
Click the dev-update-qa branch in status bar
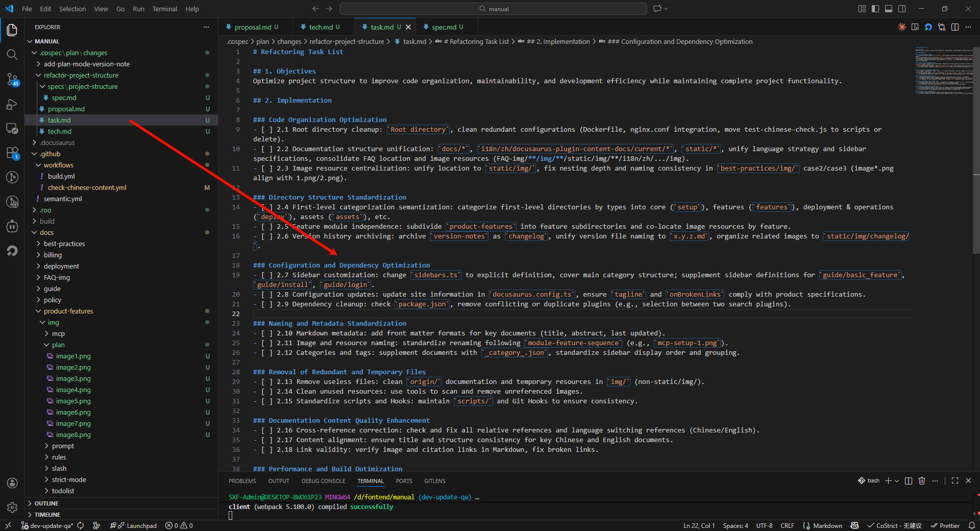(x=51, y=525)
